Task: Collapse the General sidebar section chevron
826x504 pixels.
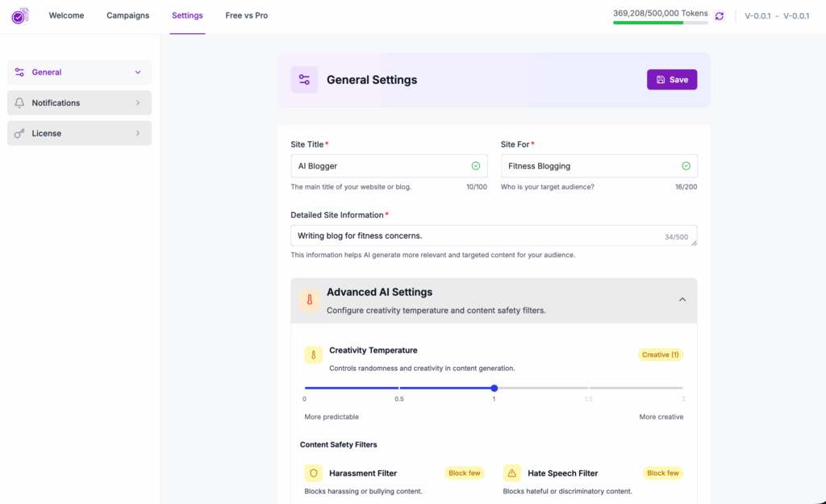Action: click(x=138, y=72)
